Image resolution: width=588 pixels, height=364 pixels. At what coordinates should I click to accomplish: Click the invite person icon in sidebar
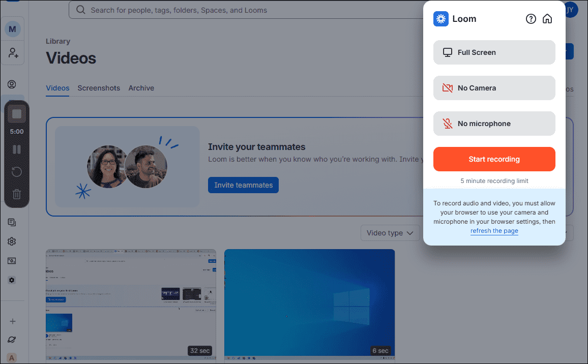(x=13, y=53)
